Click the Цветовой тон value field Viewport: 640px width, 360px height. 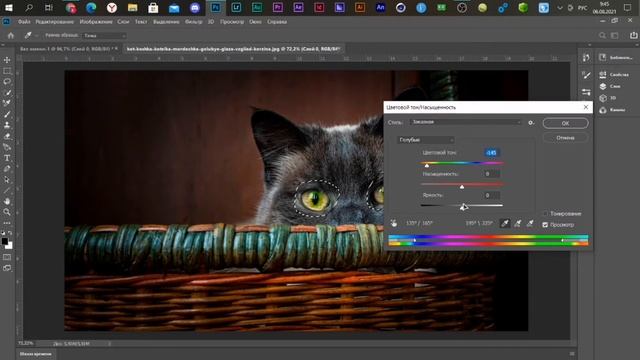pyautogui.click(x=491, y=153)
